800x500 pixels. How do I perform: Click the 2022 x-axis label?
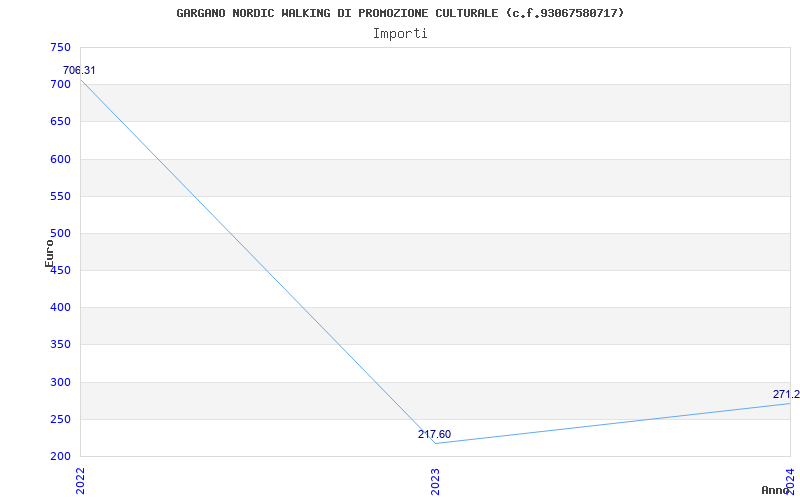click(x=80, y=481)
